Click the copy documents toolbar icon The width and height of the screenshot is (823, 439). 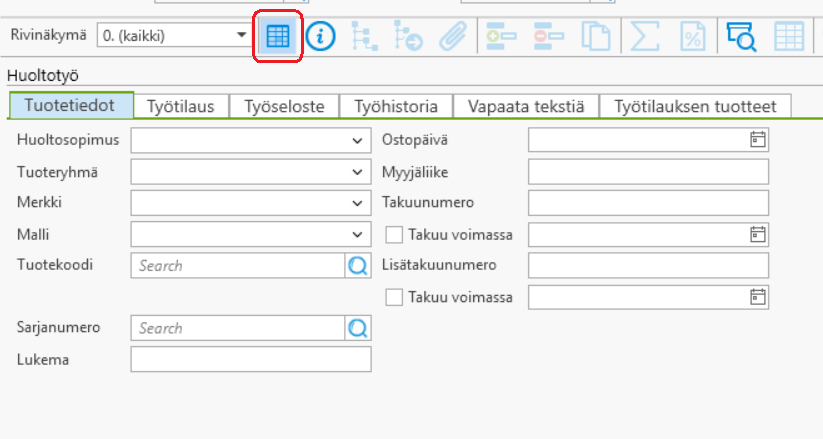[596, 36]
